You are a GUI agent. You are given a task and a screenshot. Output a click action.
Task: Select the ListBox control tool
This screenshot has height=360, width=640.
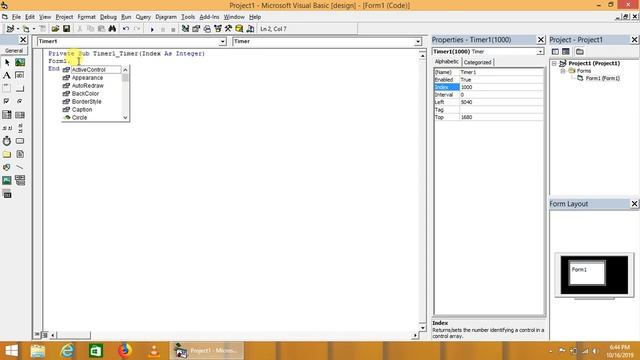[20, 115]
